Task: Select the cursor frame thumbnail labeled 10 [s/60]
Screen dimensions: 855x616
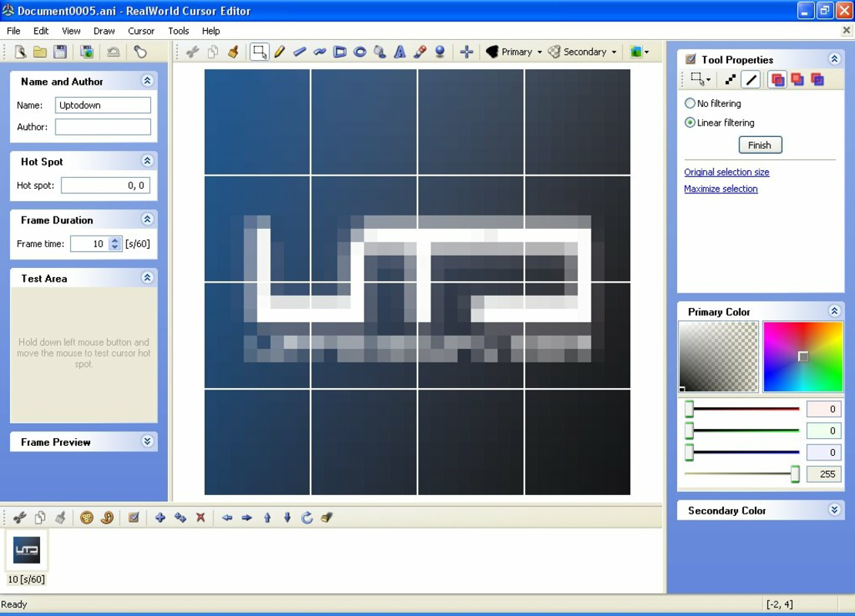Action: pyautogui.click(x=26, y=550)
